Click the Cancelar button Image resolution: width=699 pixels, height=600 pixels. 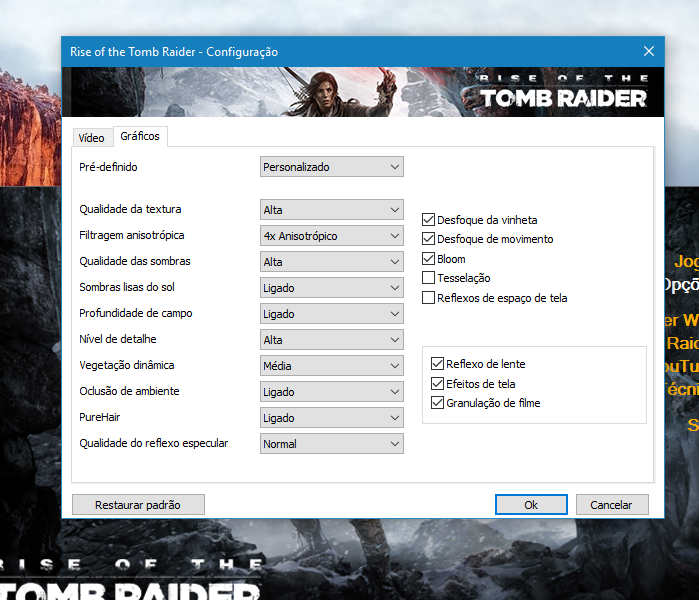click(x=612, y=505)
